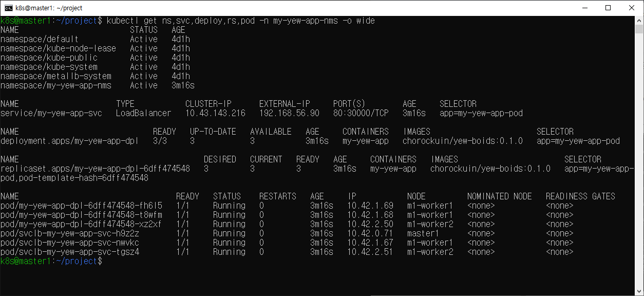Viewport: 644px width, 296px height.
Task: Click the pod IP 10.42.2.51
Action: (x=370, y=252)
